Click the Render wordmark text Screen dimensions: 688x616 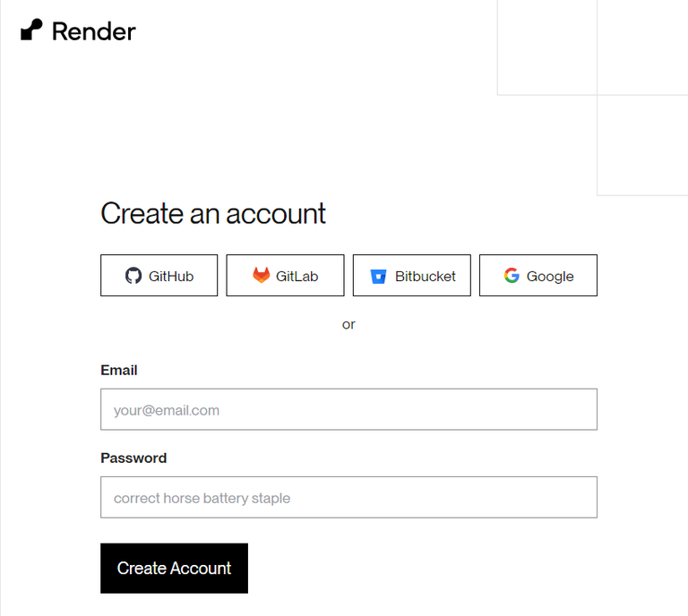coord(94,31)
